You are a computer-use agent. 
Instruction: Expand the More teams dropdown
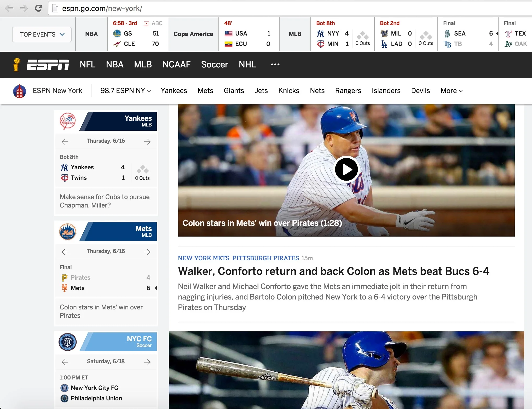(x=452, y=91)
